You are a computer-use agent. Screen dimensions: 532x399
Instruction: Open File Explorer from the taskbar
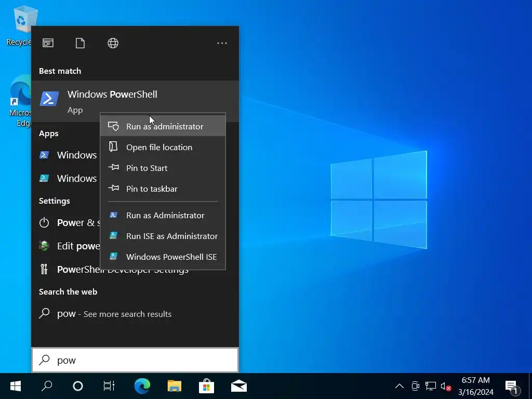(175, 386)
